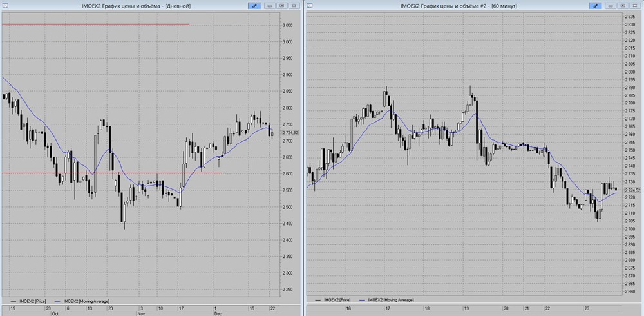Toggle the chain-link anchor icon in the 60-minute chart window

[595, 5]
